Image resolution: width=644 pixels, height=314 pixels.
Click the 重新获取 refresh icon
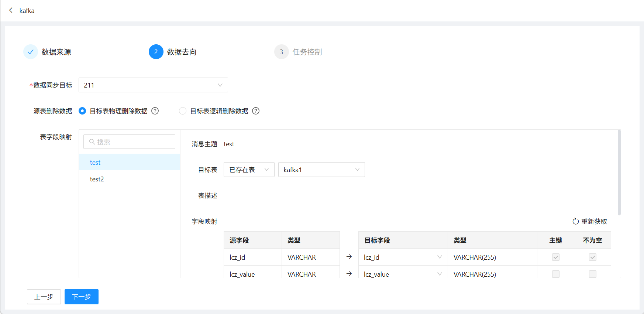pyautogui.click(x=575, y=221)
